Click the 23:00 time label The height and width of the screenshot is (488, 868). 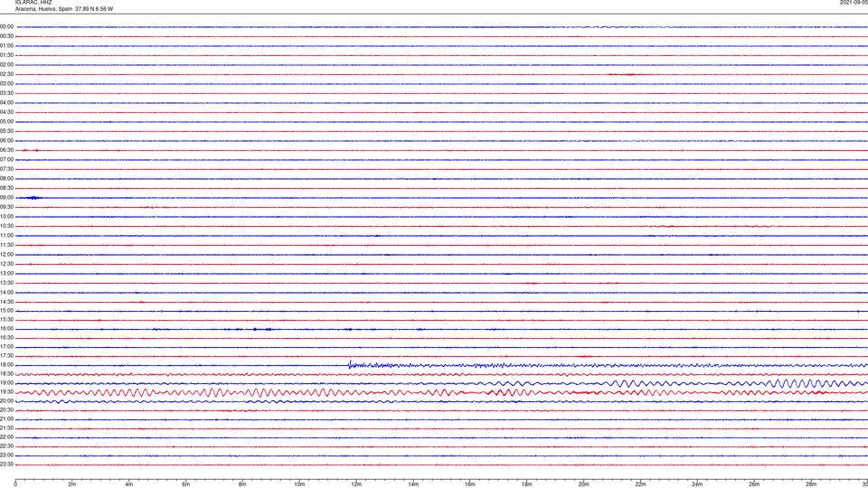[6, 455]
